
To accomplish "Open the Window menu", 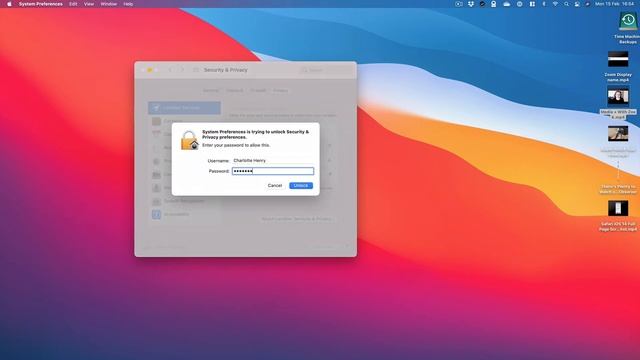I will (x=109, y=4).
